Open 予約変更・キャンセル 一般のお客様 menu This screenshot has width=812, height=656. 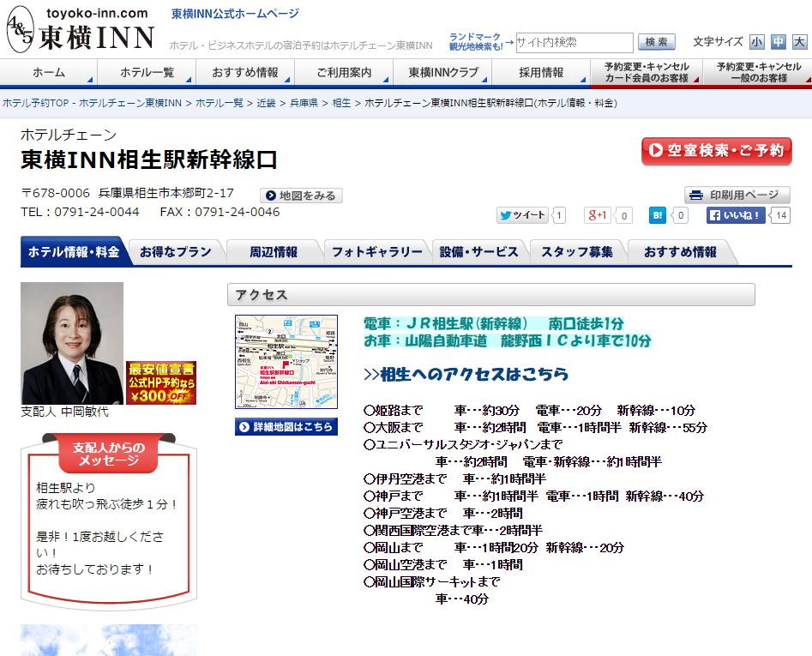758,73
